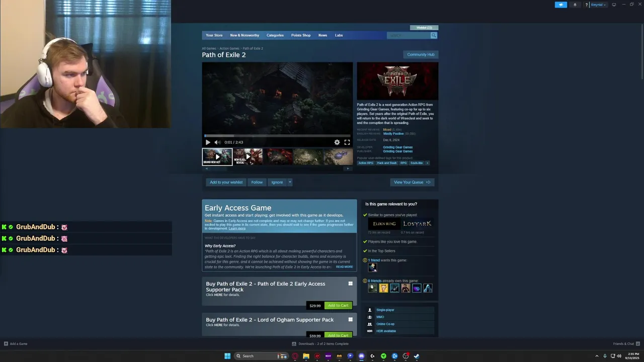Switch to Big Picture mode icon

(614, 5)
